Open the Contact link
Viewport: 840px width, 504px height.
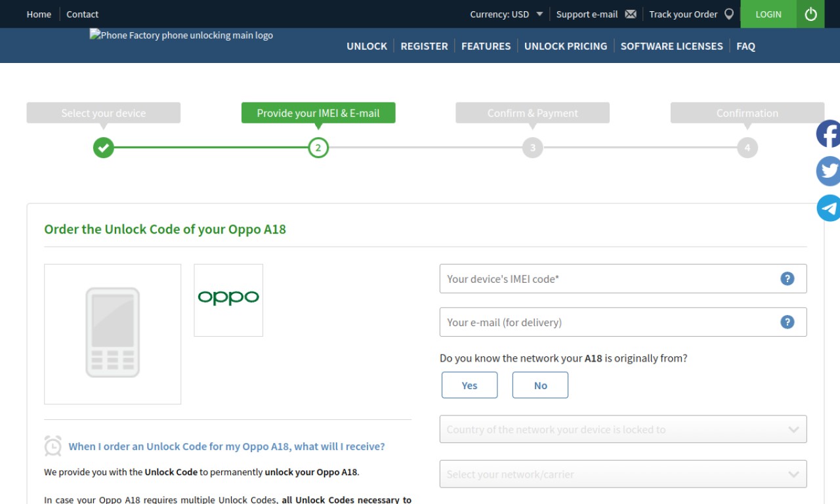[82, 14]
